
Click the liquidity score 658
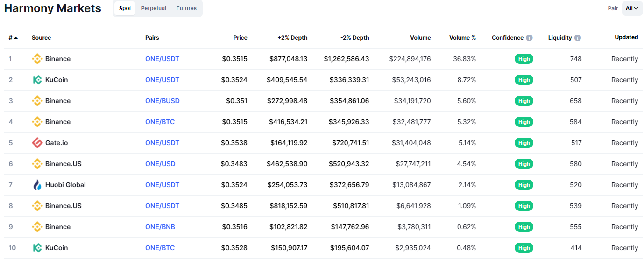pyautogui.click(x=576, y=101)
